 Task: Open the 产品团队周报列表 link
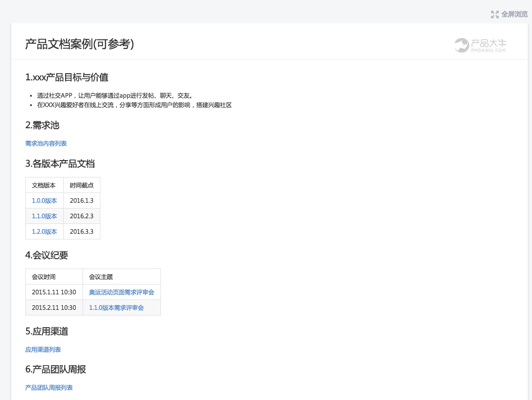click(49, 387)
